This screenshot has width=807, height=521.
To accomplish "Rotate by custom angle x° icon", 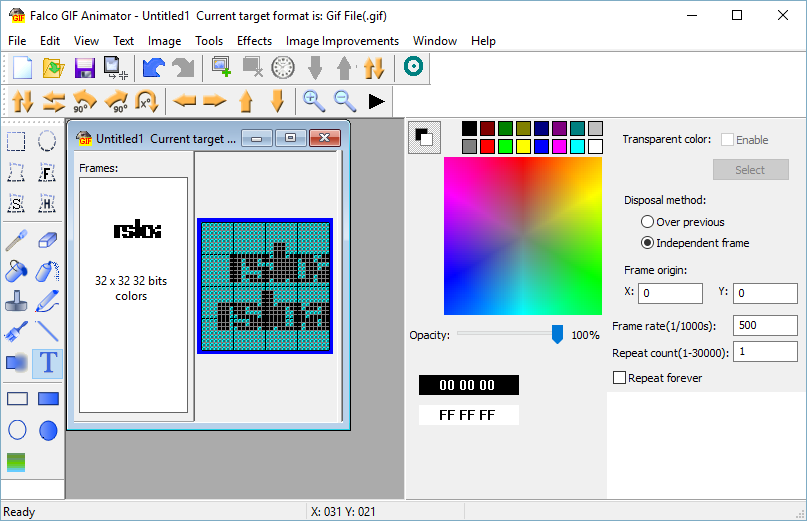I will 146,101.
